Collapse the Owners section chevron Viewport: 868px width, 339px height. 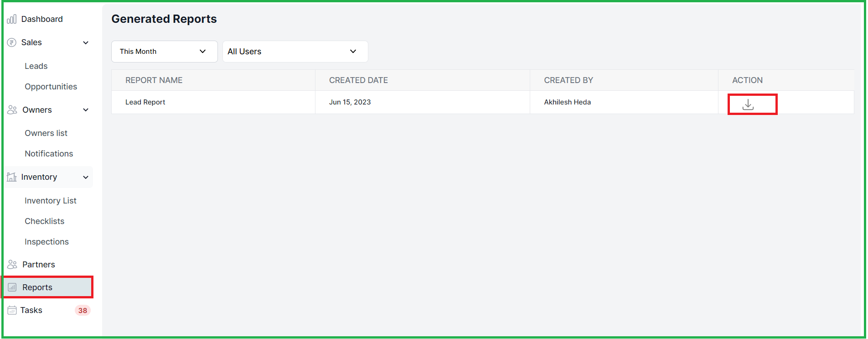(x=86, y=110)
